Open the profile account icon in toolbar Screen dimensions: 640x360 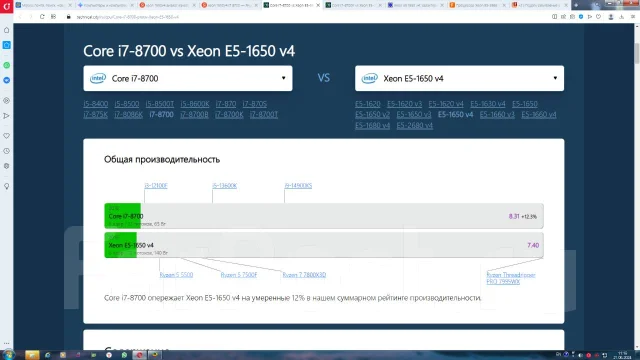coord(611,17)
